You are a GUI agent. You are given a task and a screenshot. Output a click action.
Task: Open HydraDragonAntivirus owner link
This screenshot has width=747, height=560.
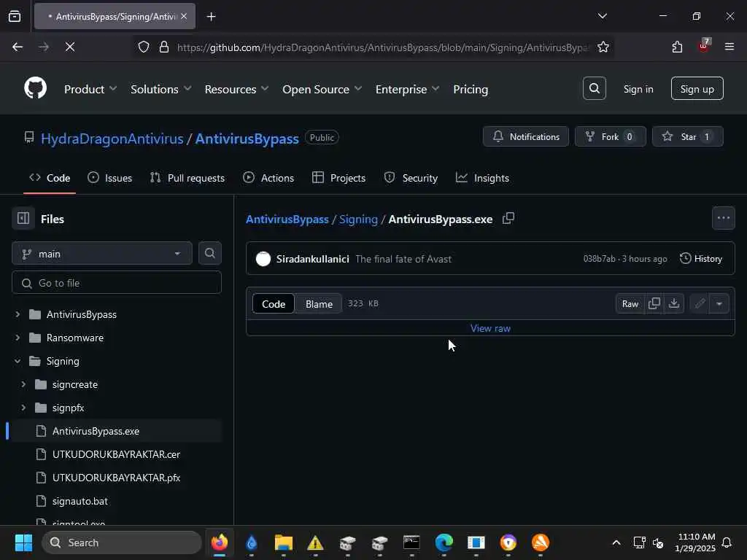112,139
